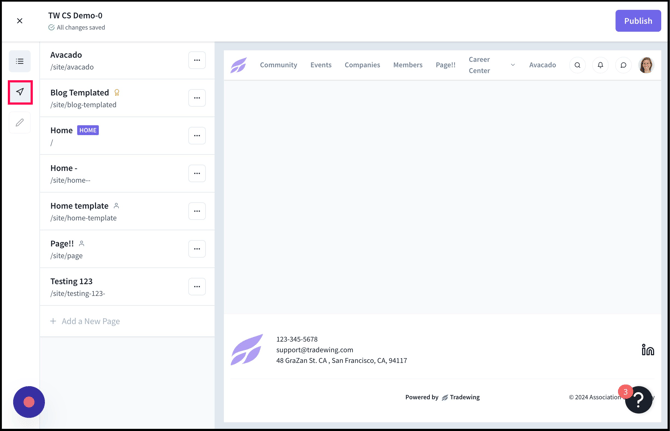Open the navigation arrow sidebar icon
Viewport: 670px width, 431px height.
tap(20, 91)
